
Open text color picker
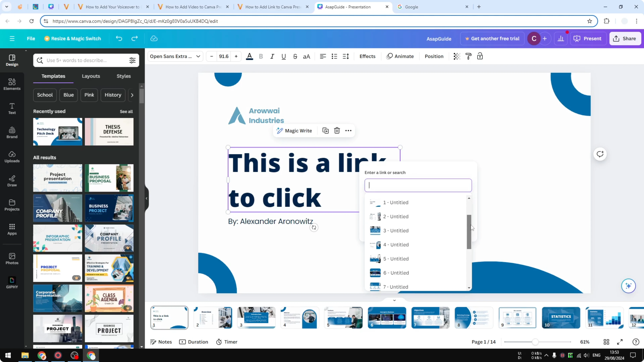(x=250, y=56)
